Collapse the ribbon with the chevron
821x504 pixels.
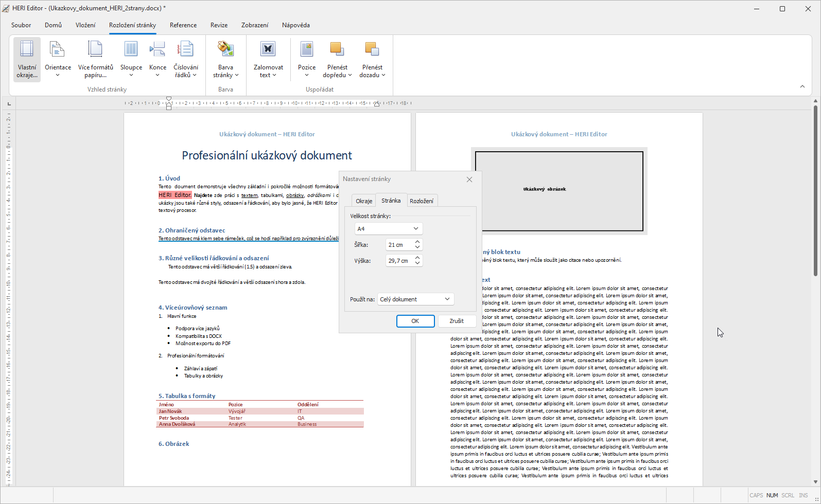click(802, 86)
